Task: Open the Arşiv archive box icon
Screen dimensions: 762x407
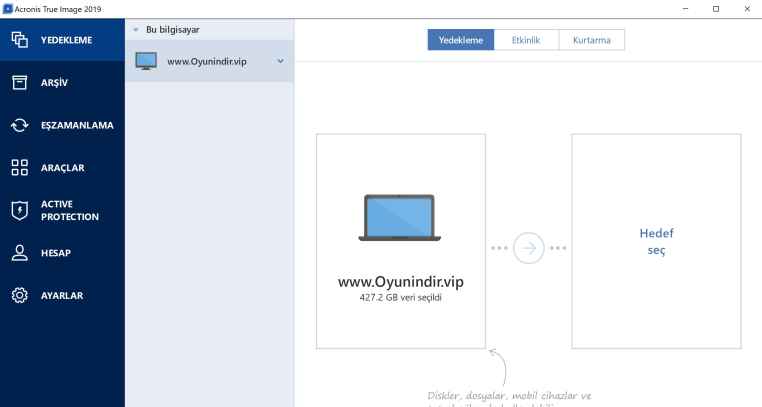Action: pos(19,82)
